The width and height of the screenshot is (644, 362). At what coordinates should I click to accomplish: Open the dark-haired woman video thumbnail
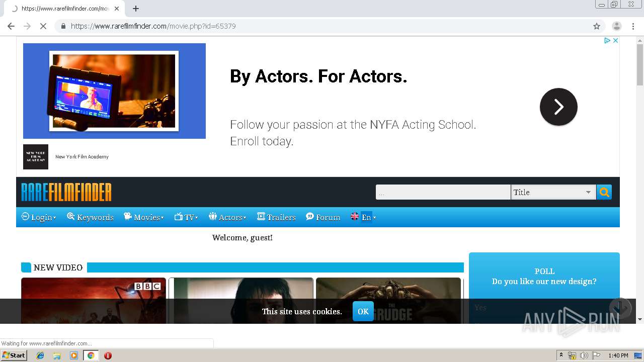click(x=241, y=301)
